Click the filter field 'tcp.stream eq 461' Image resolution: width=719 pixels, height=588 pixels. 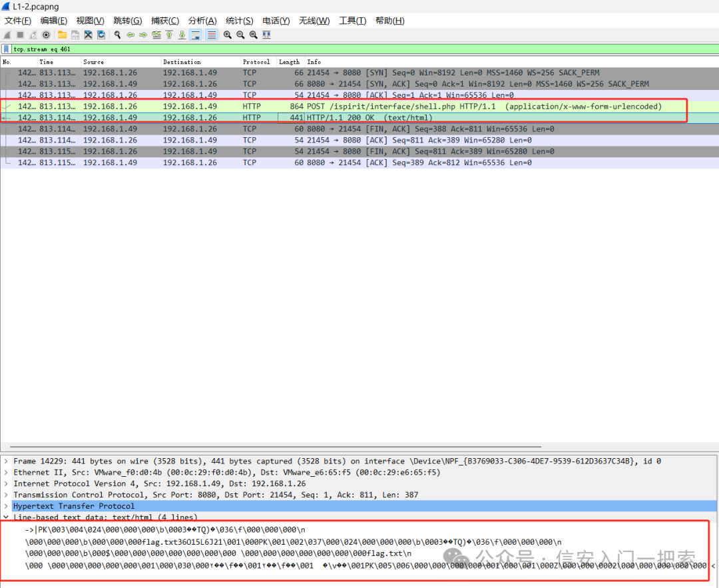click(x=365, y=49)
